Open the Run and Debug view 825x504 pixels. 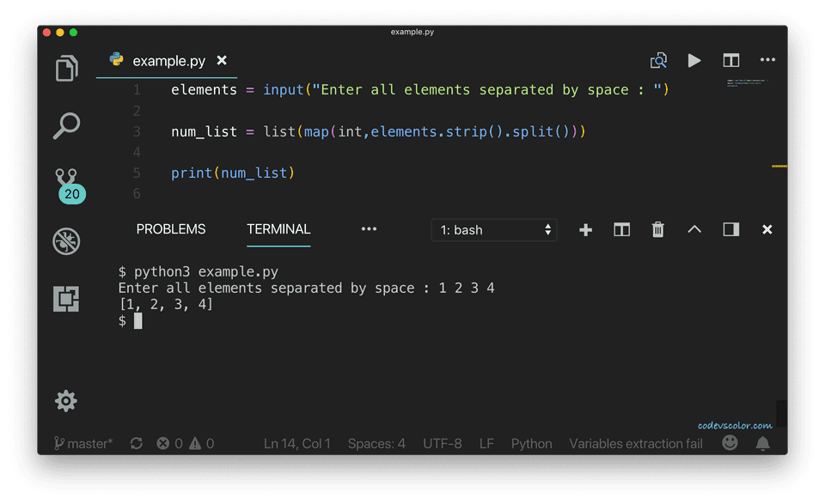point(66,240)
